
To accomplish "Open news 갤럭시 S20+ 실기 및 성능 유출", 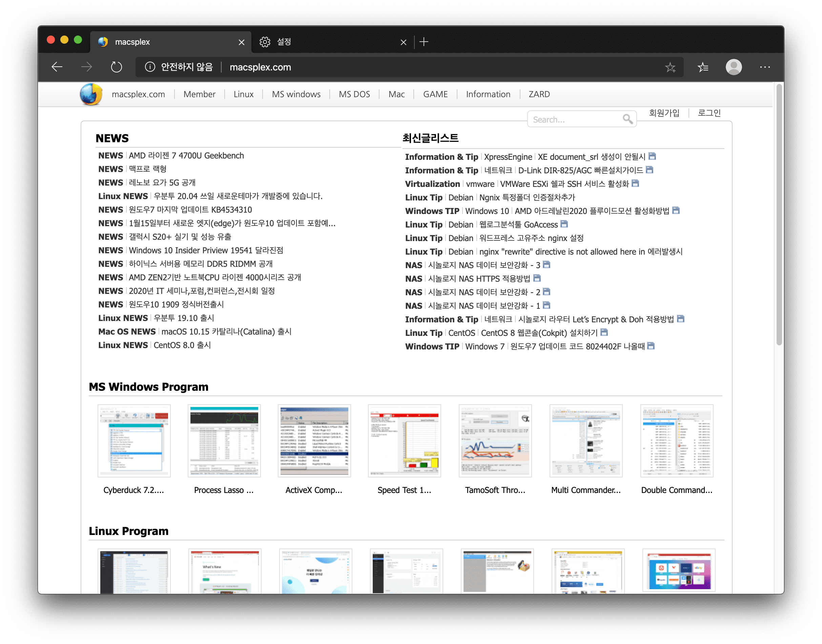I will (180, 237).
